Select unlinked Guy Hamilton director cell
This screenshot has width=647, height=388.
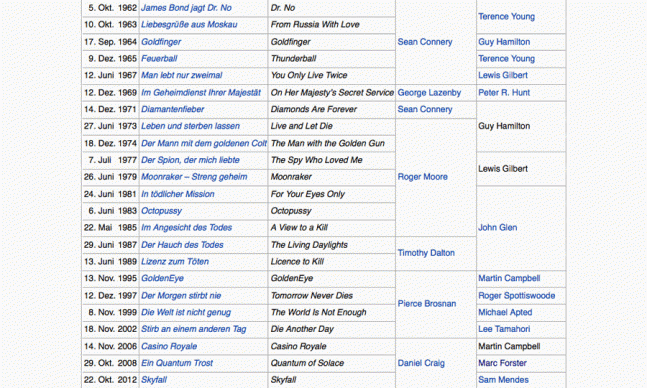coord(504,126)
